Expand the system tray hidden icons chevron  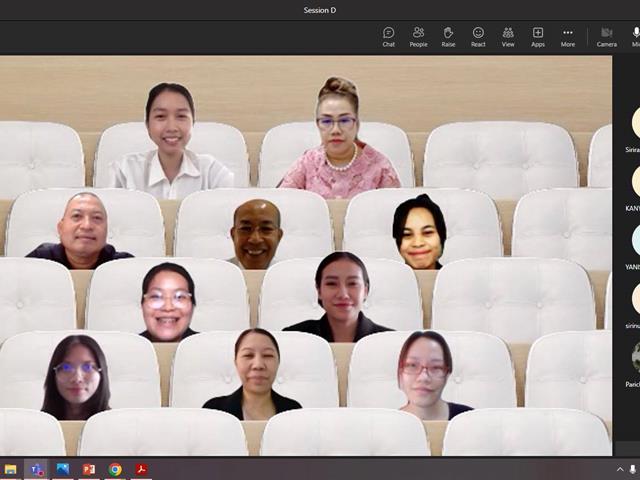pyautogui.click(x=620, y=469)
